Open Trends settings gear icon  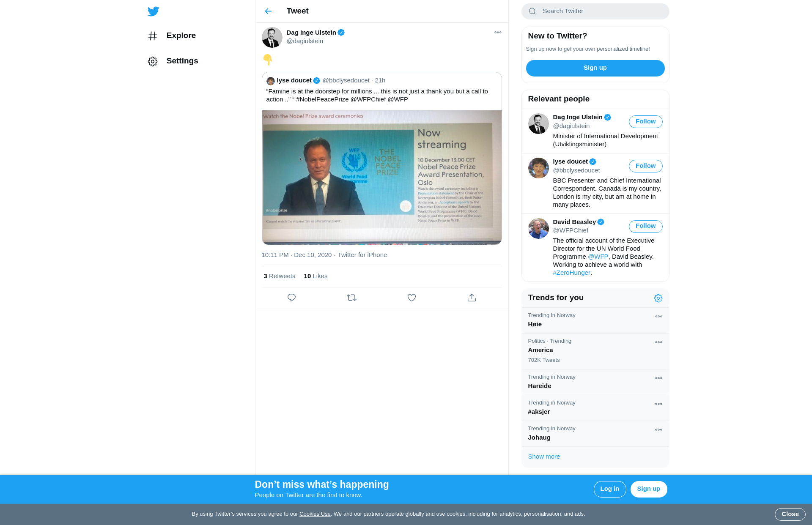(x=658, y=298)
